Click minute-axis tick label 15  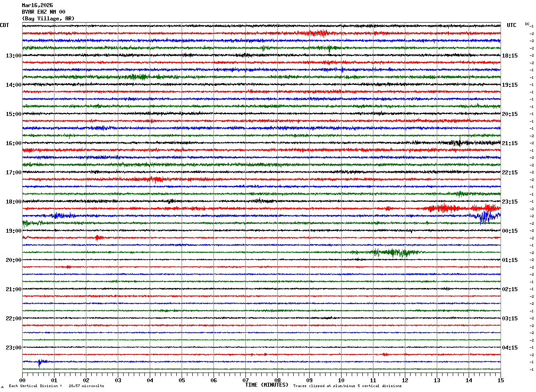[501, 380]
